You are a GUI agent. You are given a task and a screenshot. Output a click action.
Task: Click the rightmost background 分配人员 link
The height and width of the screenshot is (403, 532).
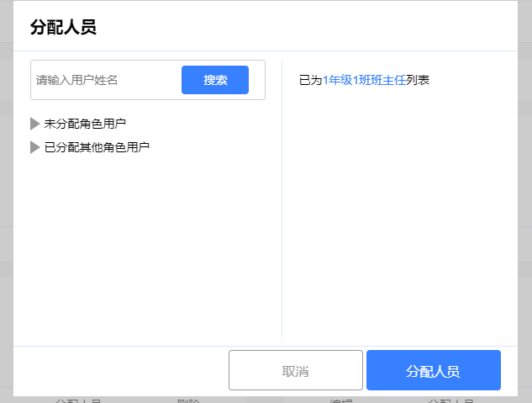click(450, 400)
